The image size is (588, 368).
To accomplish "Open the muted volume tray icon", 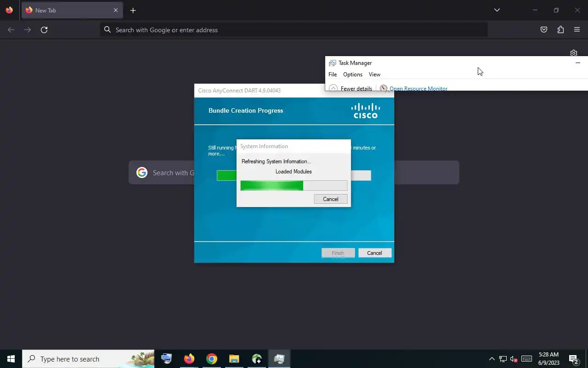I will pos(514,359).
